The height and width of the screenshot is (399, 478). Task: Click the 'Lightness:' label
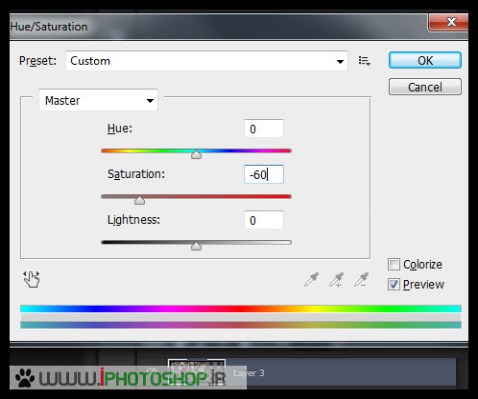(134, 220)
